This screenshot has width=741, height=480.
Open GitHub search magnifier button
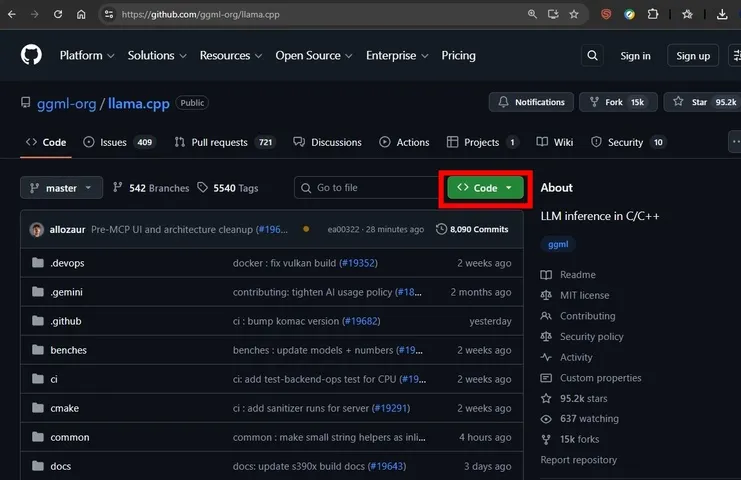pyautogui.click(x=592, y=56)
